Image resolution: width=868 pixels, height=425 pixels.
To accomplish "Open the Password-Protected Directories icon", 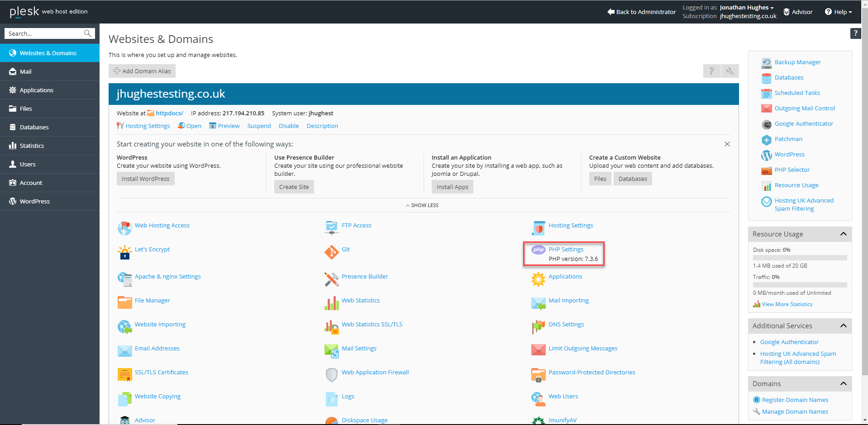I will pyautogui.click(x=539, y=375).
